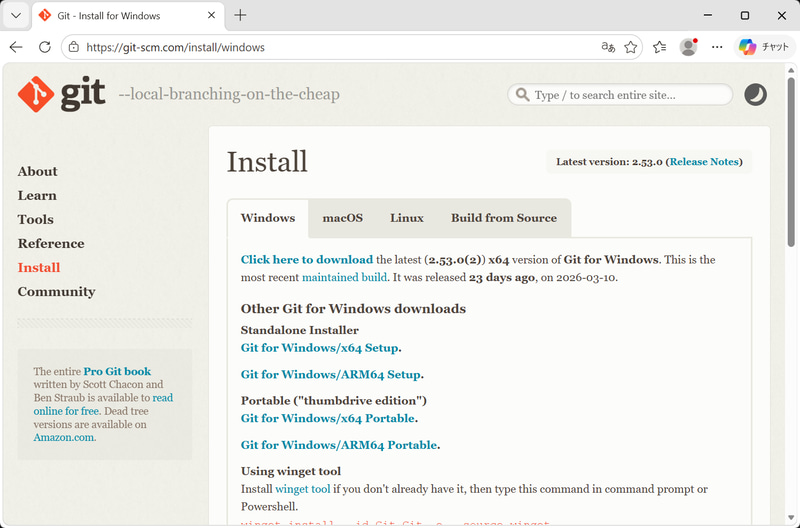Click the site search input field
The height and width of the screenshot is (528, 800).
tap(620, 95)
